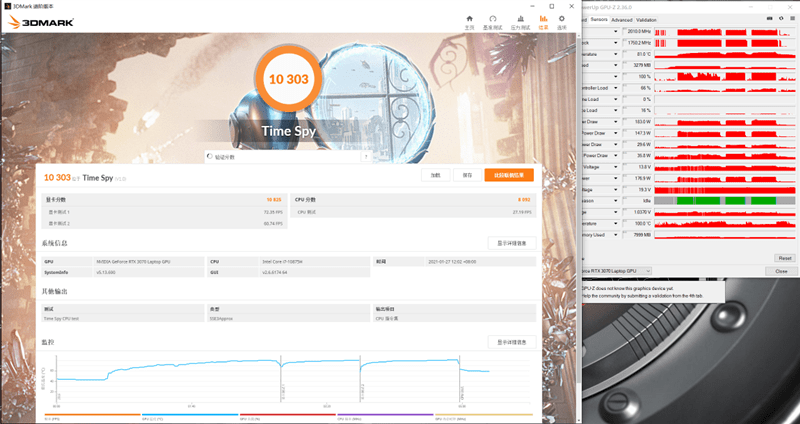
Task: Open dropdown arrow for 100.0 °C temperature row
Action: [x=616, y=223]
